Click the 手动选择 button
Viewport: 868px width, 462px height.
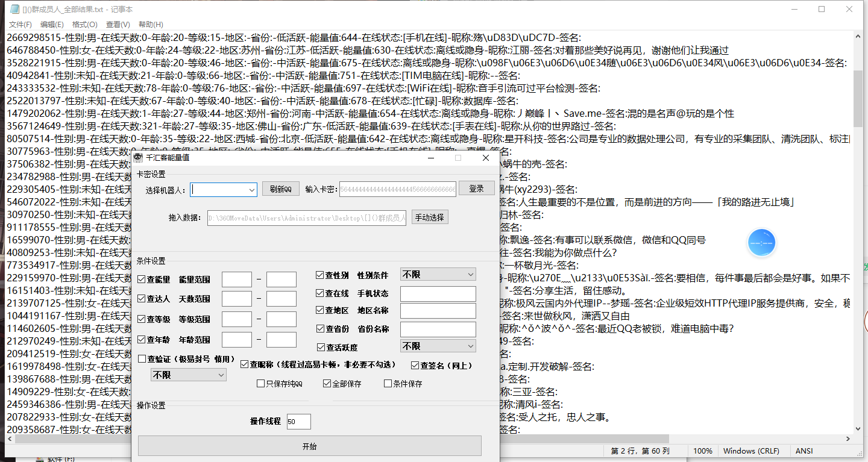[430, 217]
